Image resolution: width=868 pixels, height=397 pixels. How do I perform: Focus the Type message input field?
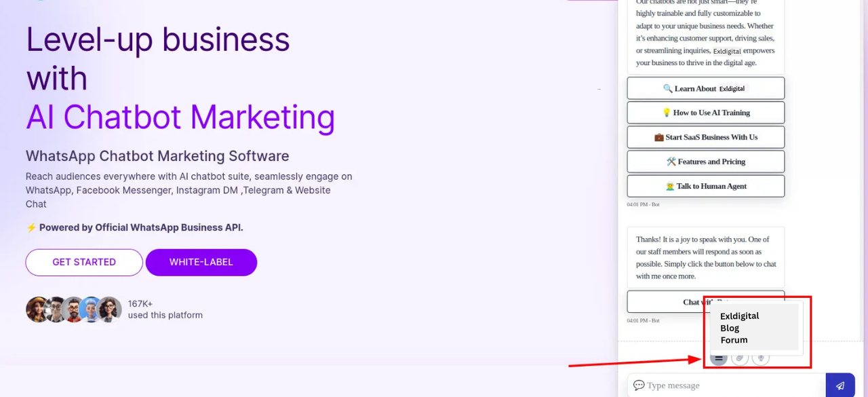click(x=726, y=385)
